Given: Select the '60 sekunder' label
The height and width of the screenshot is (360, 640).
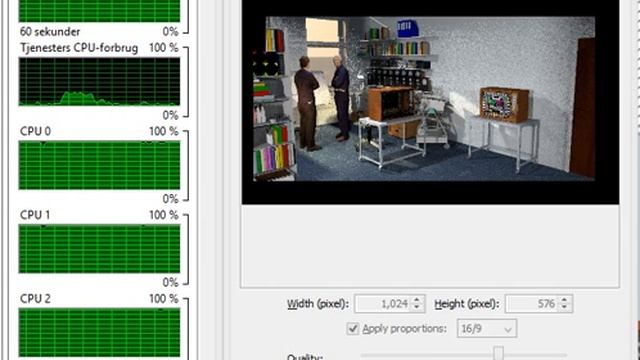Looking at the screenshot, I should point(50,31).
